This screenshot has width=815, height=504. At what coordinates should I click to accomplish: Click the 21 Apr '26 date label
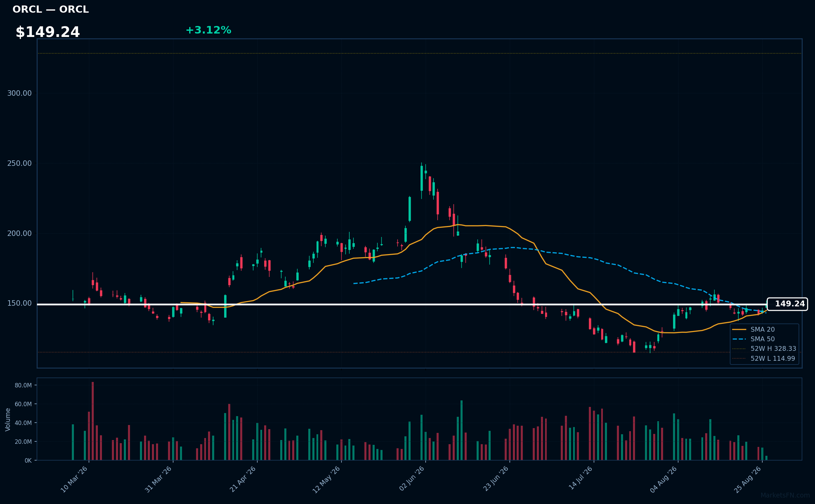coord(243,479)
